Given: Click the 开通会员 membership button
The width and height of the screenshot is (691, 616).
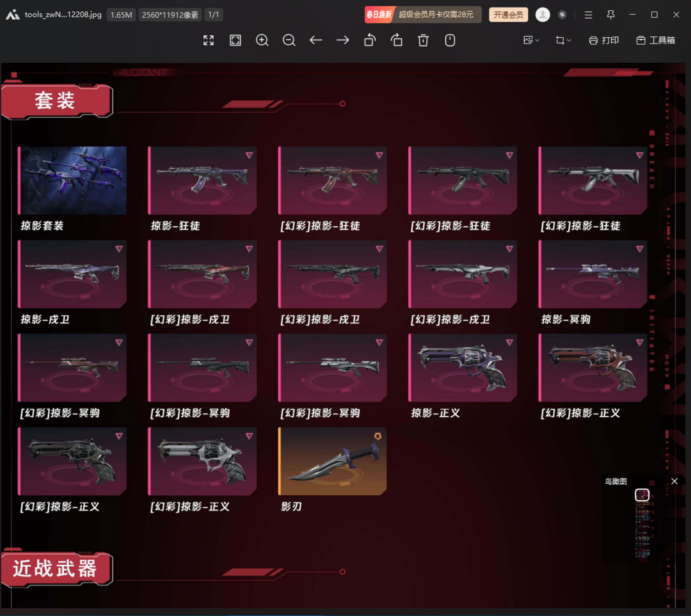Looking at the screenshot, I should 508,15.
